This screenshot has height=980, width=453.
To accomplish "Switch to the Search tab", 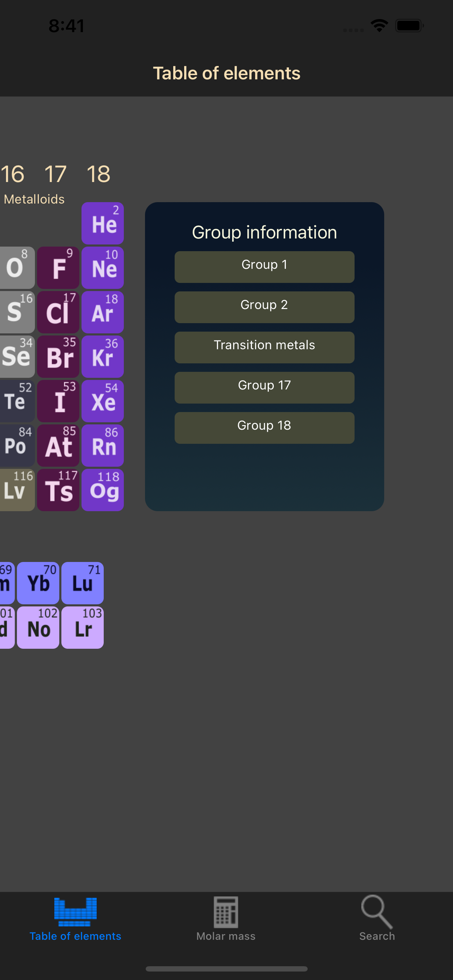I will [377, 918].
